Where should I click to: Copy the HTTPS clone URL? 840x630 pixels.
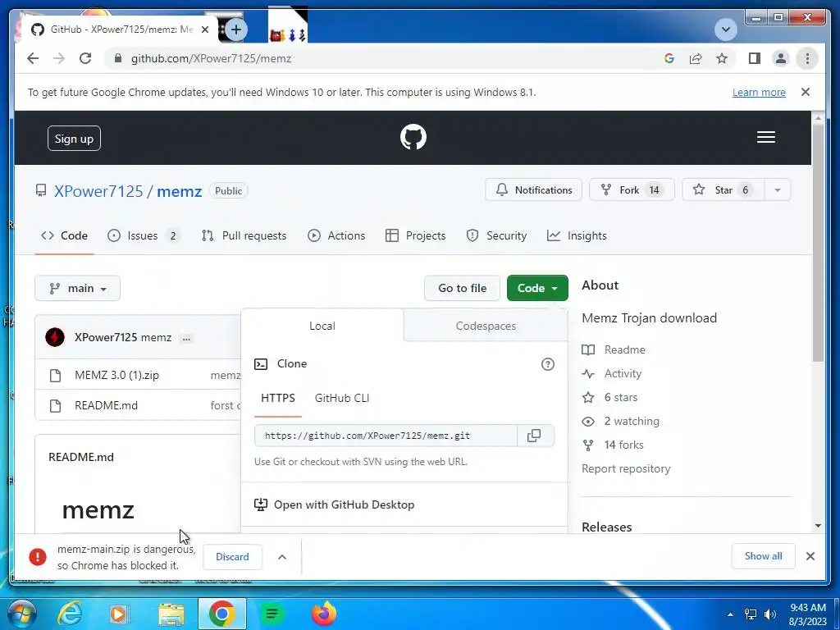click(534, 436)
